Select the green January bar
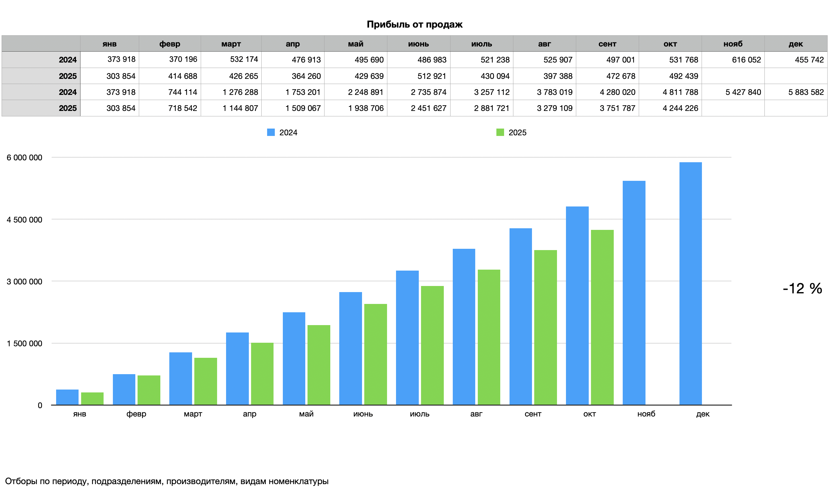Viewport: 835px width, 504px height. [92, 398]
